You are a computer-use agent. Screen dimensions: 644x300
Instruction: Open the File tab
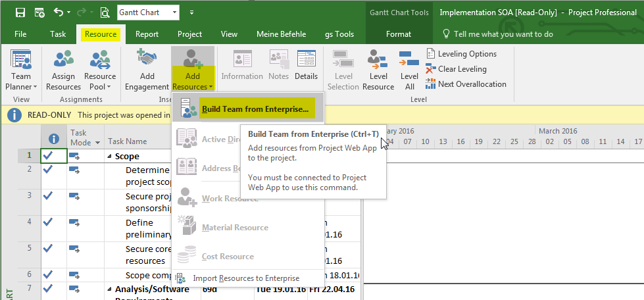(x=20, y=34)
